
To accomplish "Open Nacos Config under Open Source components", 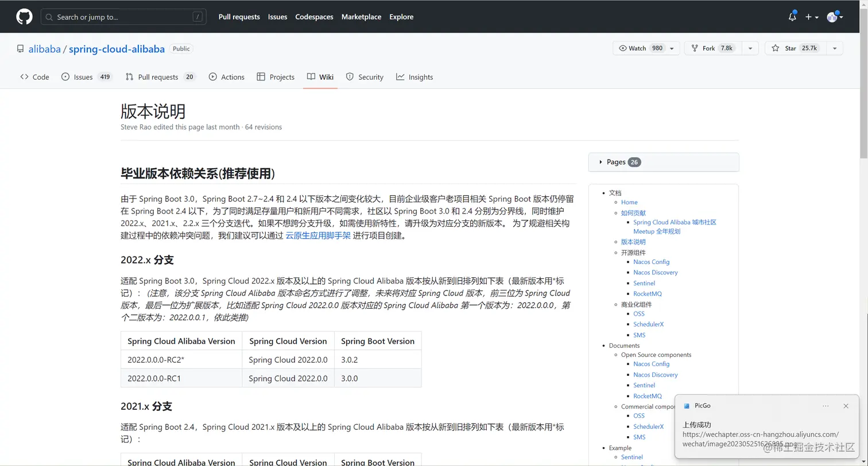I will coord(652,364).
